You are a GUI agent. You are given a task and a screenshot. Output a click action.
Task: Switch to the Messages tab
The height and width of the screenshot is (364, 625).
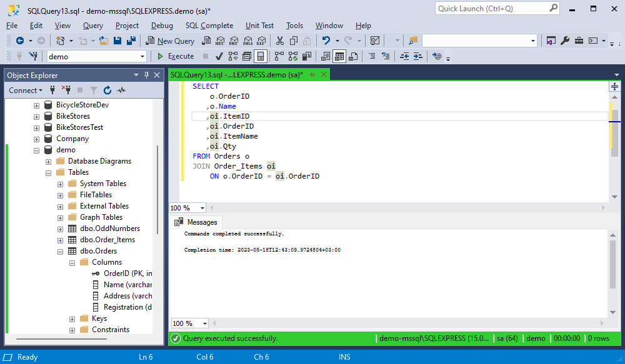click(x=196, y=222)
